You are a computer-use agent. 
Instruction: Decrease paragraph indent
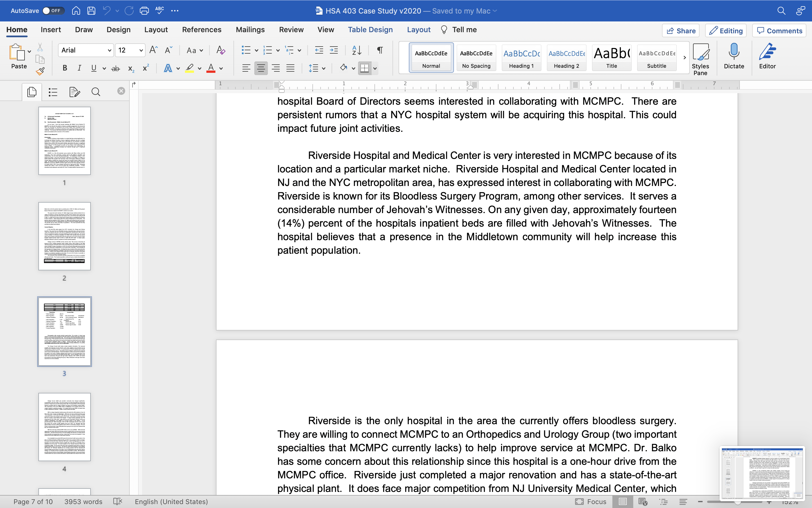coord(319,50)
